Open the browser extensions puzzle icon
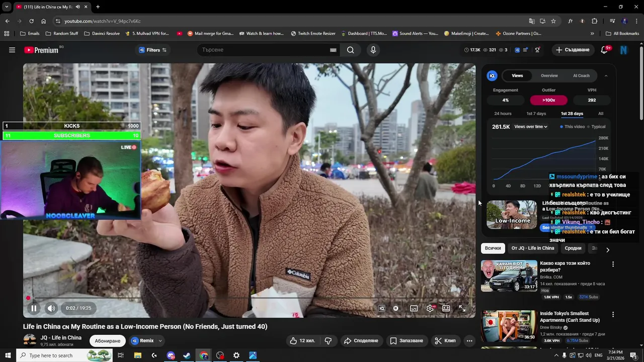This screenshot has height=362, width=644. 595,21
